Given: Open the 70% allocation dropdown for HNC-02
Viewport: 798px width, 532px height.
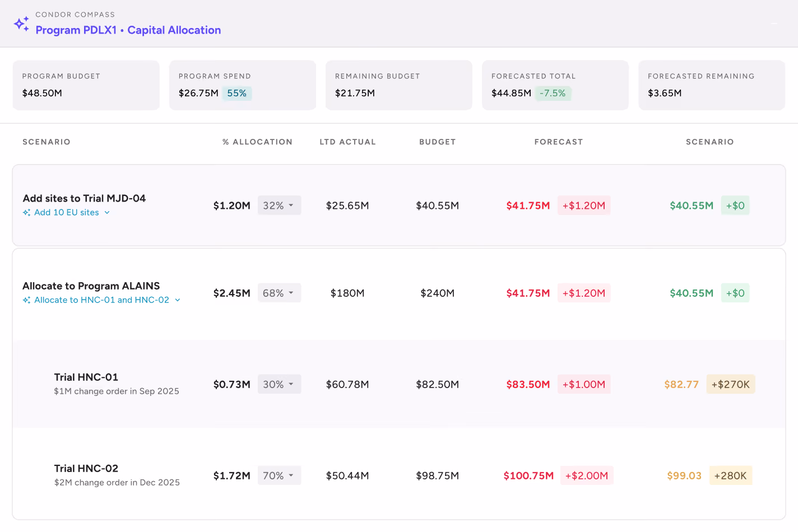Looking at the screenshot, I should tap(279, 475).
